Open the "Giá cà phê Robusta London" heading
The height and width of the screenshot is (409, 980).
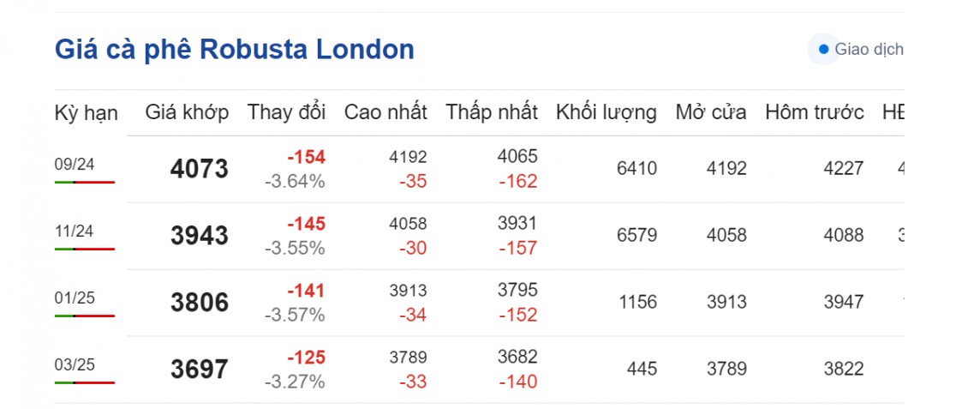point(235,50)
